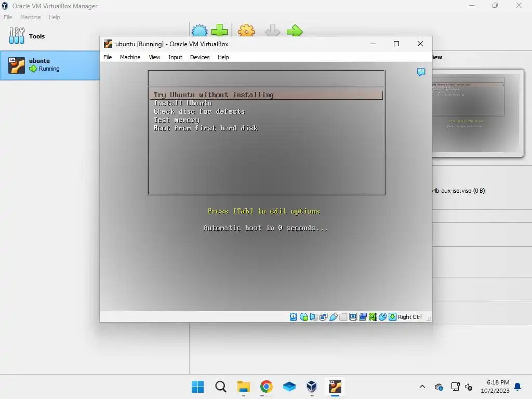The image size is (532, 399).
Task: Click the greyed Discard arrow icon
Action: pyautogui.click(x=272, y=30)
